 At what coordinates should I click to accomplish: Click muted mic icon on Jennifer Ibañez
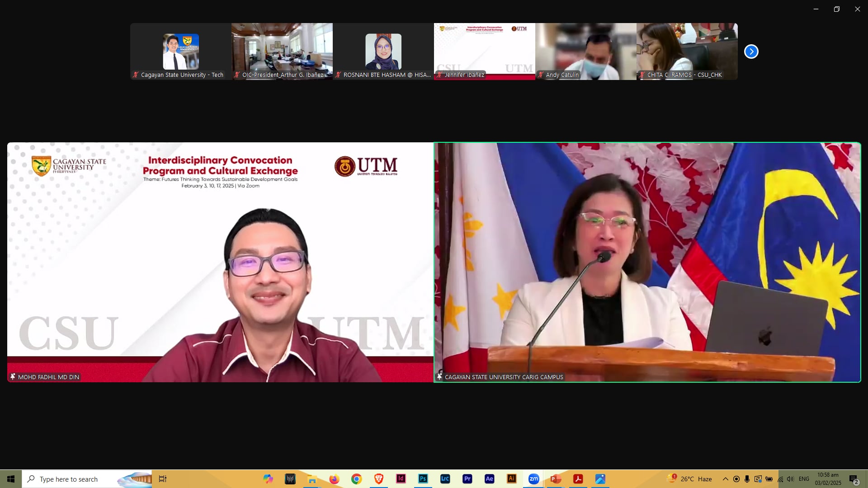tap(439, 75)
